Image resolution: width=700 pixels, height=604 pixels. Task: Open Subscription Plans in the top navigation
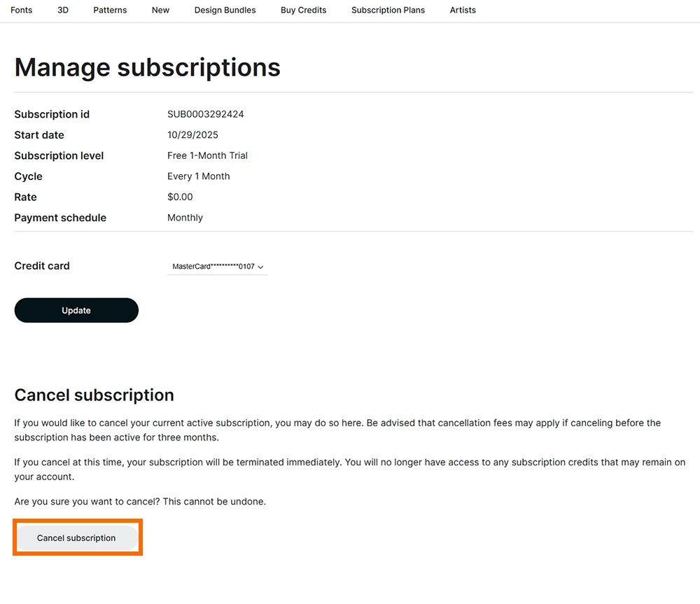[388, 10]
